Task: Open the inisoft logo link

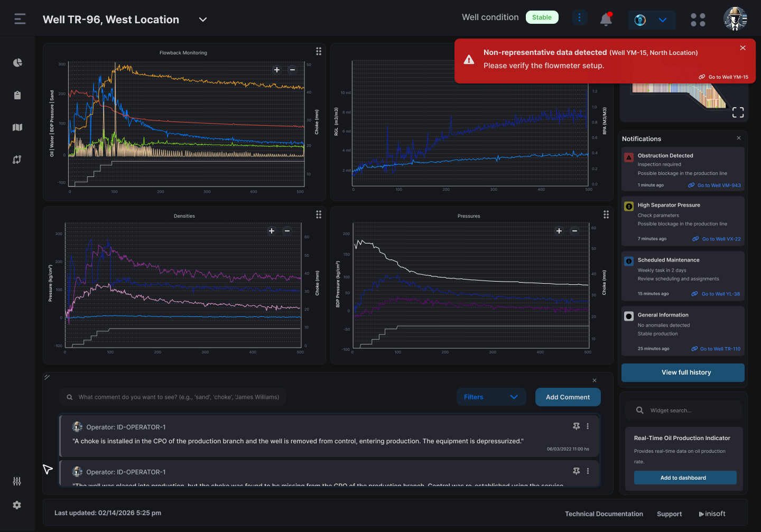Action: (712, 514)
